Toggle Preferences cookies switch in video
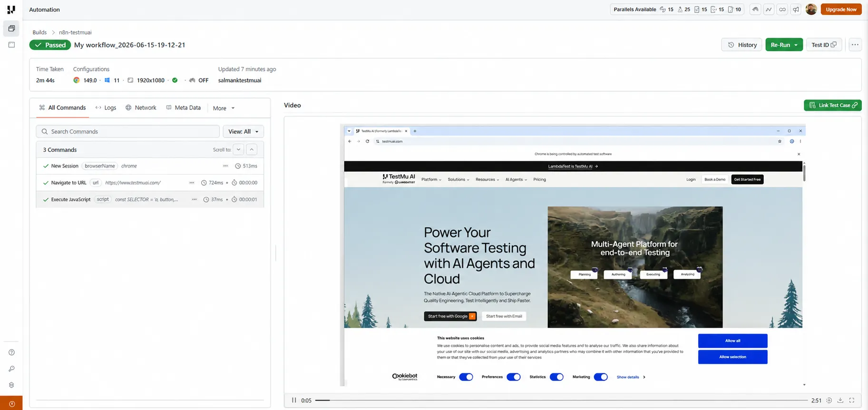The width and height of the screenshot is (868, 410). [514, 377]
